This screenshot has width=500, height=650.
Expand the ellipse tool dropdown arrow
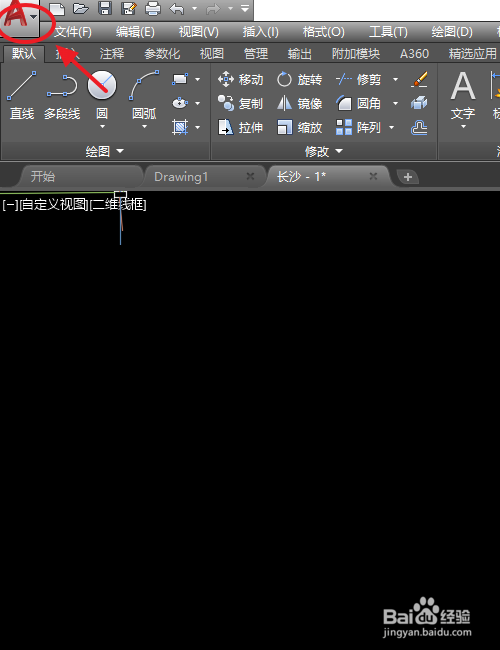[198, 103]
